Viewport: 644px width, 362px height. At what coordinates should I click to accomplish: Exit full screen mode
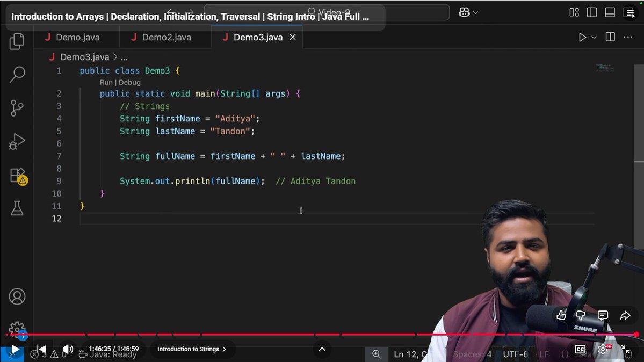(x=626, y=350)
